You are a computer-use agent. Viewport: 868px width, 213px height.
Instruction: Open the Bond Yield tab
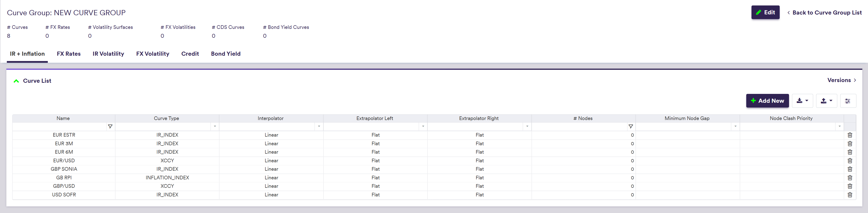coord(226,54)
